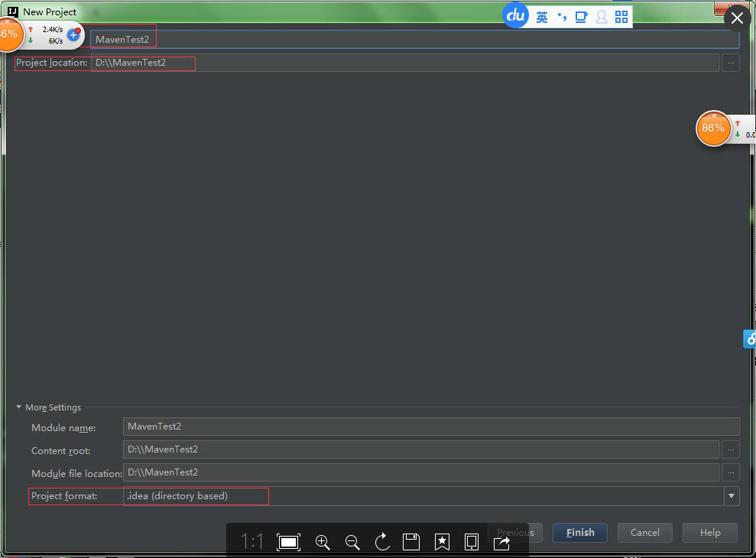
Task: Click the Cancel button
Action: [644, 533]
